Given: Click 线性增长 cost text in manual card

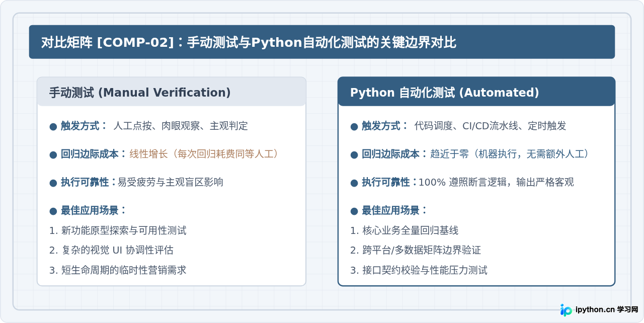Looking at the screenshot, I should (x=204, y=154).
